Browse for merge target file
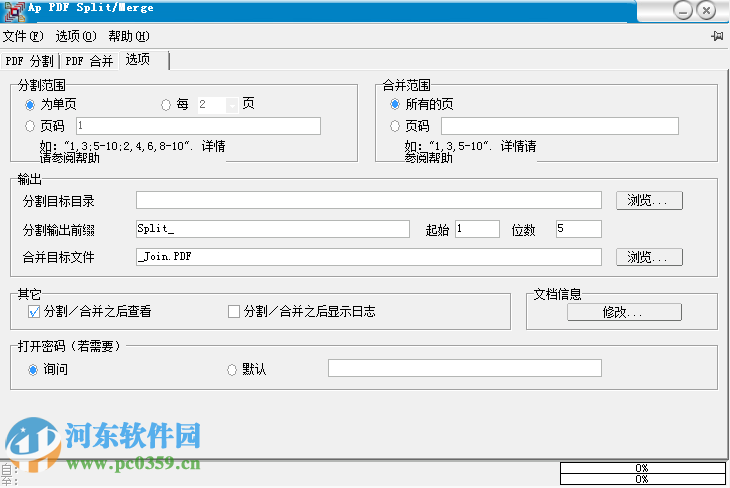The image size is (730, 488). [649, 257]
